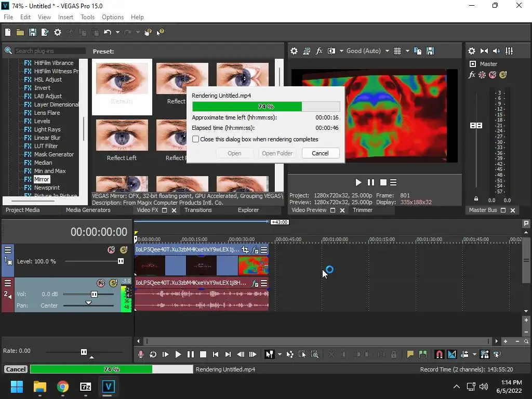Click the Record microphone icon in transport

(140, 354)
